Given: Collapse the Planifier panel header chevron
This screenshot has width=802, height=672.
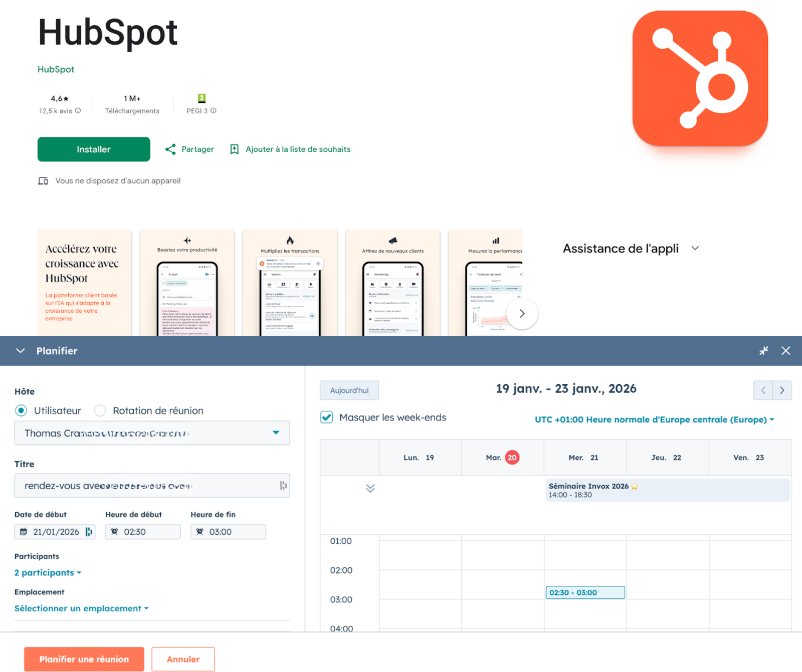Looking at the screenshot, I should pos(21,351).
